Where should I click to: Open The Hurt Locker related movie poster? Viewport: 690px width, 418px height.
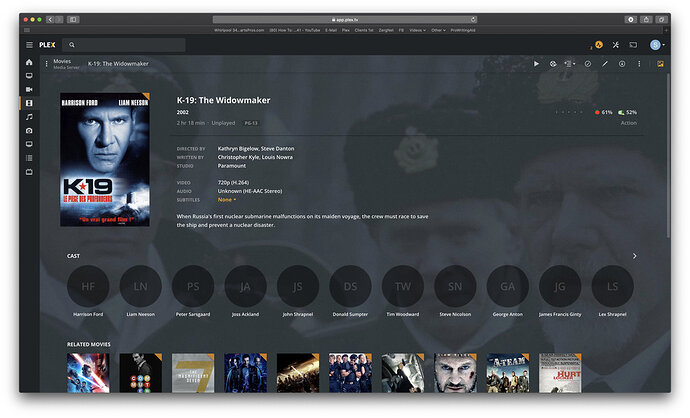[560, 373]
